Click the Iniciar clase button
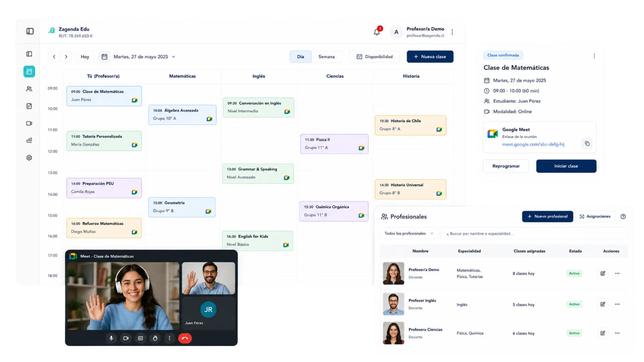 [566, 166]
